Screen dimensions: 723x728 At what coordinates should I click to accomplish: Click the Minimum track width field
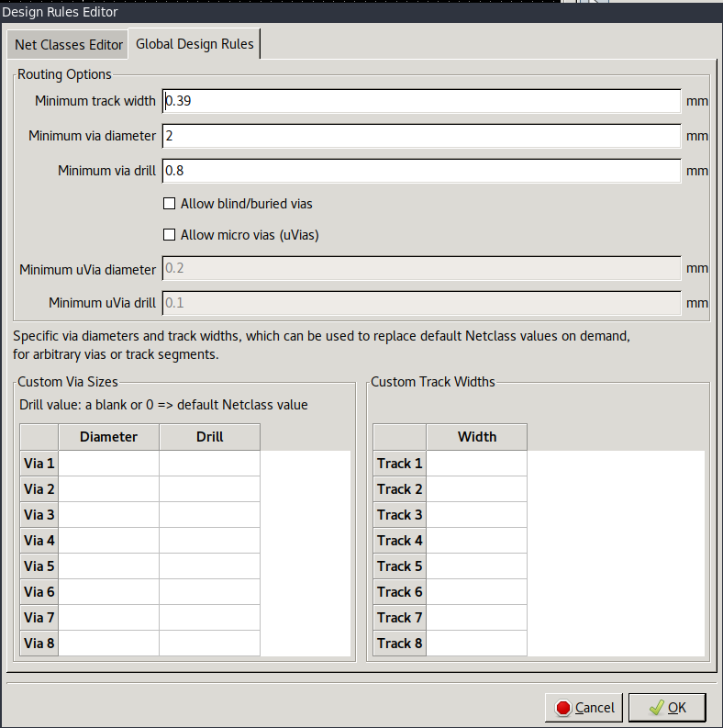pyautogui.click(x=421, y=101)
